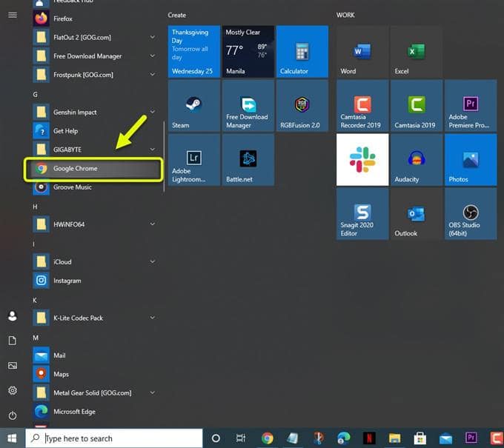The width and height of the screenshot is (504, 448).
Task: Open the Slack tile
Action: pyautogui.click(x=362, y=159)
